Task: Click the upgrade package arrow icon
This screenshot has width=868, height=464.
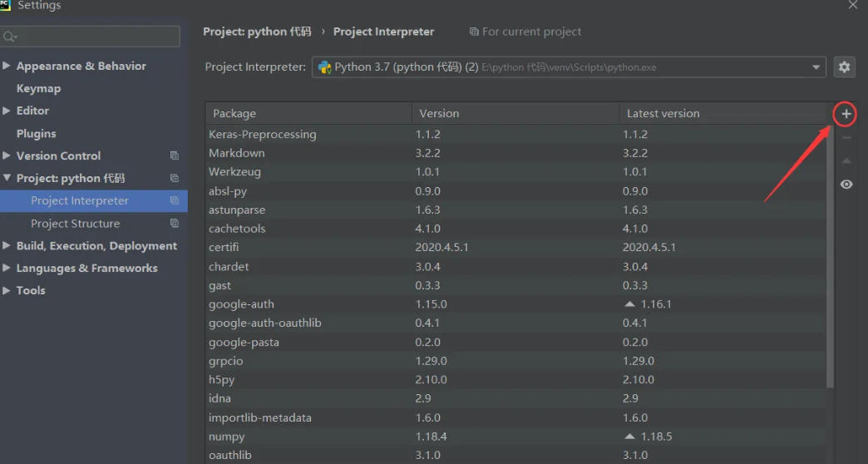Action: (846, 160)
